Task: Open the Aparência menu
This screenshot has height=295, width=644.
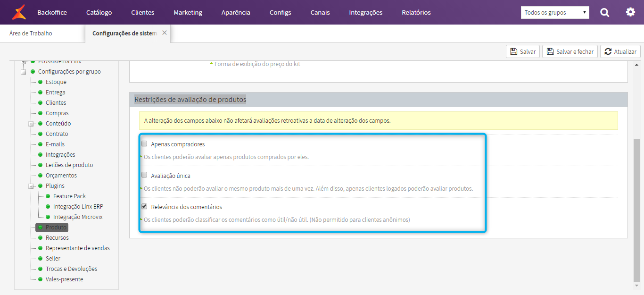Action: click(x=236, y=12)
